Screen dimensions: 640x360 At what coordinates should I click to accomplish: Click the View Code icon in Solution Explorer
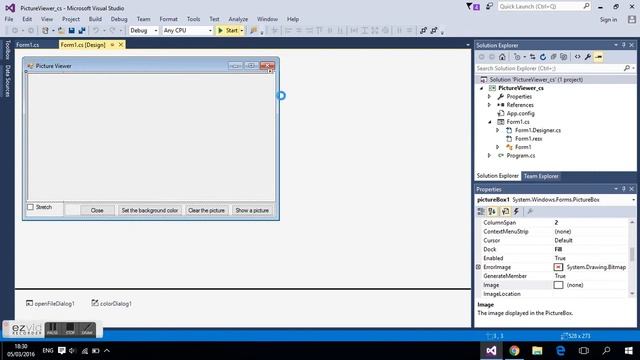click(x=577, y=57)
